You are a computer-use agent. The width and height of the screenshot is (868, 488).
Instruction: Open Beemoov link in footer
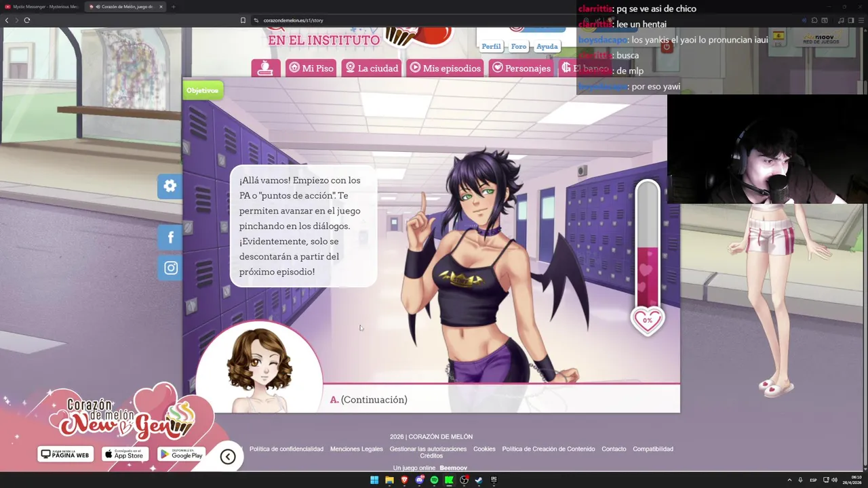[x=453, y=468]
